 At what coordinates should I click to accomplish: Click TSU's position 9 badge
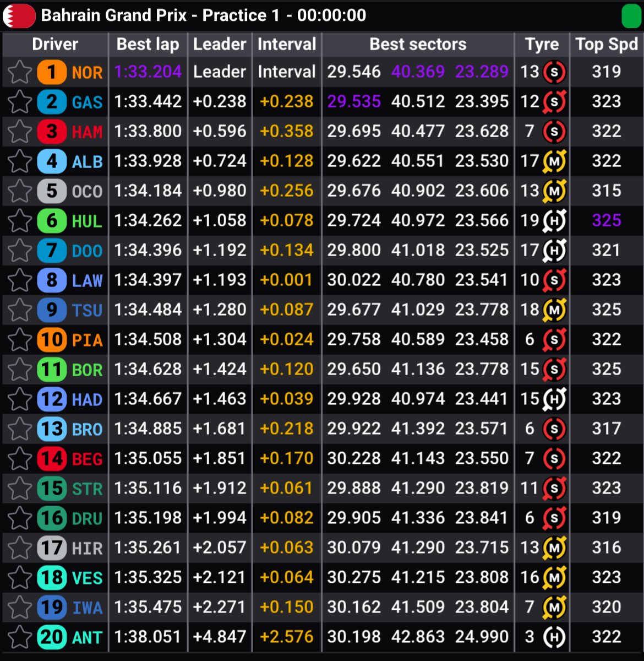click(52, 310)
